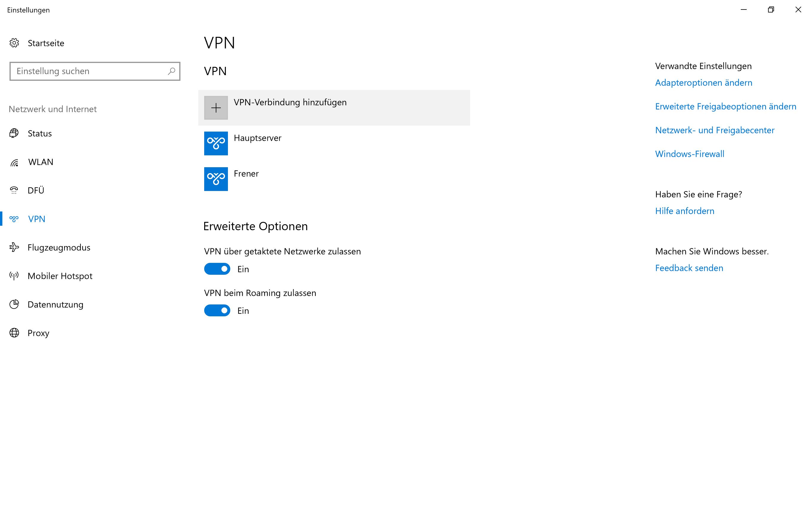
Task: Select the Hauptserver connection name
Action: coord(258,138)
